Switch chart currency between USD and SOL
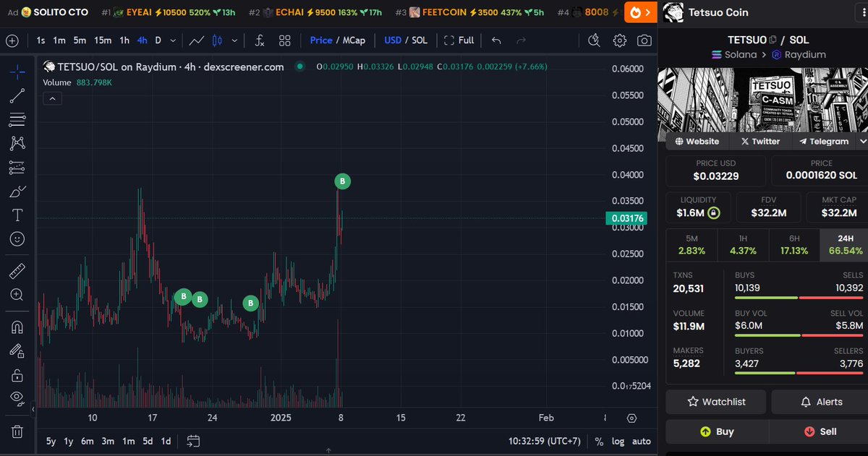The image size is (868, 456). pos(407,40)
